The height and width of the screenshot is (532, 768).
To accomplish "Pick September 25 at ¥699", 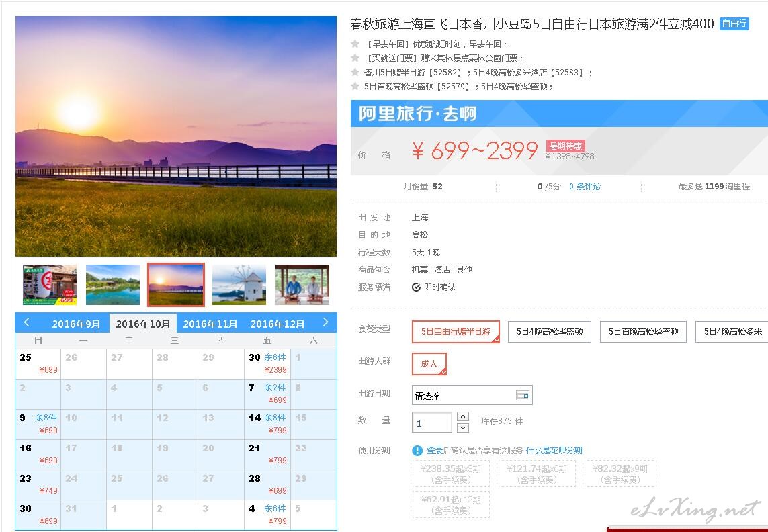I will pos(38,363).
